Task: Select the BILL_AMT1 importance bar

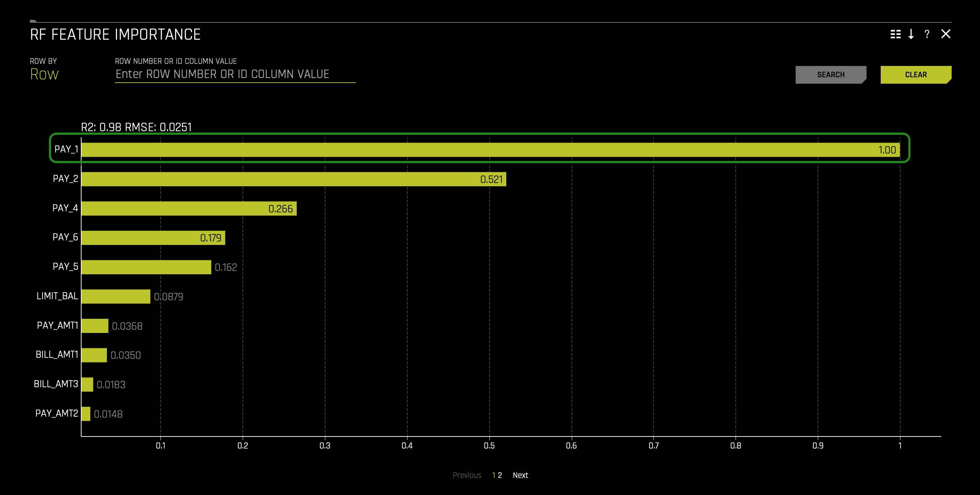Action: coord(94,355)
